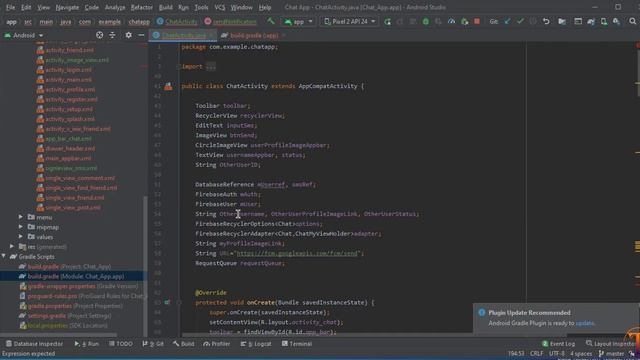Image resolution: width=640 pixels, height=360 pixels.
Task: Click the ChatActivity breadcrumb in navigation bar
Action: pos(177,21)
